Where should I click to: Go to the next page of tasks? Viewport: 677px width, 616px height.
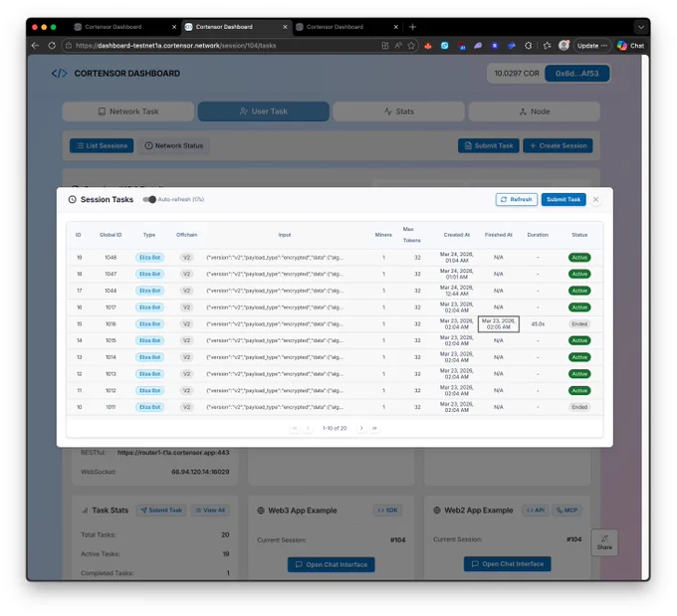coord(361,428)
